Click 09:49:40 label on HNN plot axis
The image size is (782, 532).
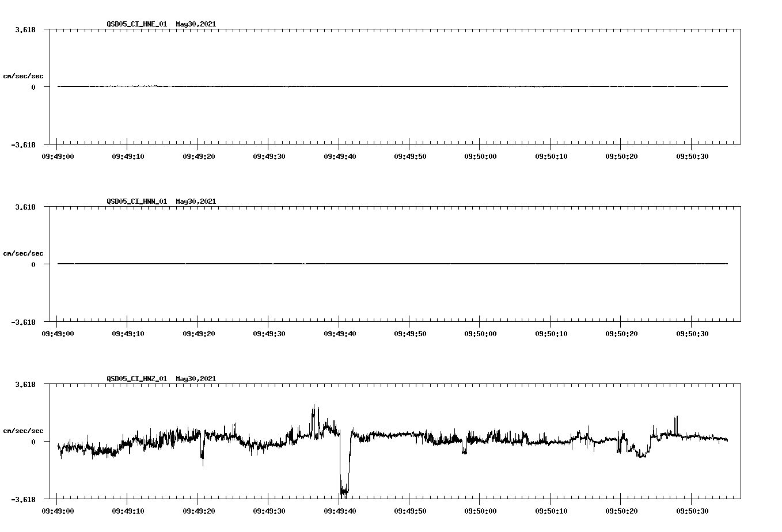pyautogui.click(x=339, y=333)
